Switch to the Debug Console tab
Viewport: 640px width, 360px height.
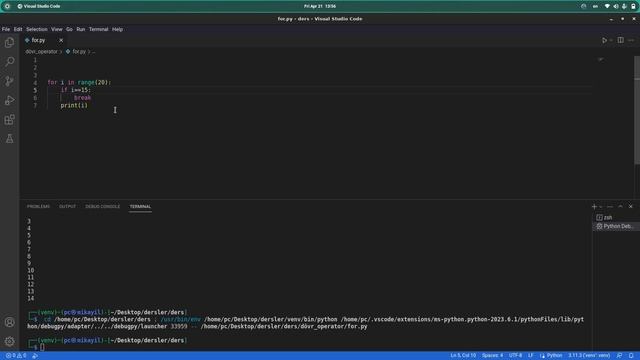point(103,207)
